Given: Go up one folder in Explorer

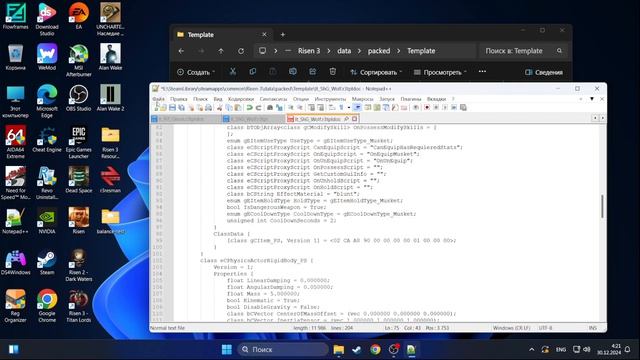Looking at the screenshot, I should [x=221, y=51].
